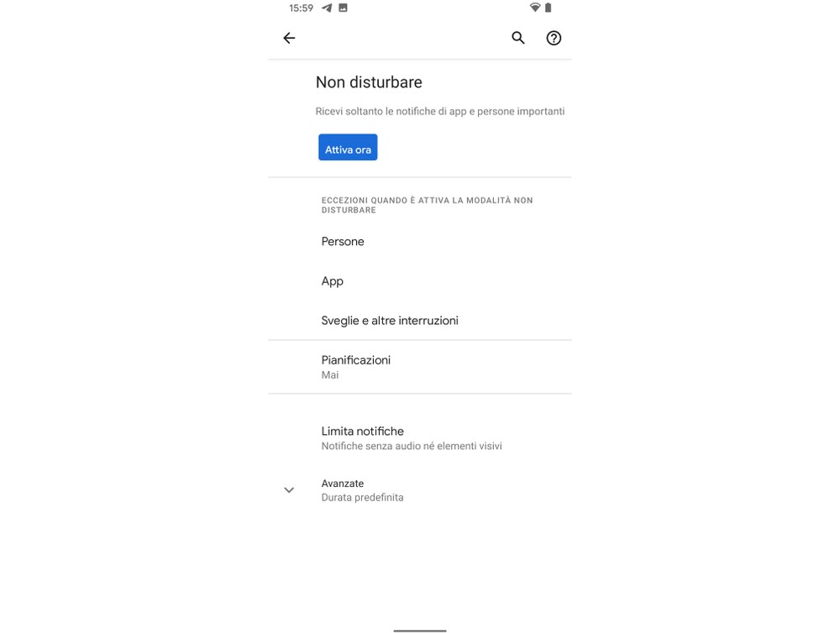Open the Limita notifiche setting
Viewport: 840px width, 633px height.
point(420,438)
